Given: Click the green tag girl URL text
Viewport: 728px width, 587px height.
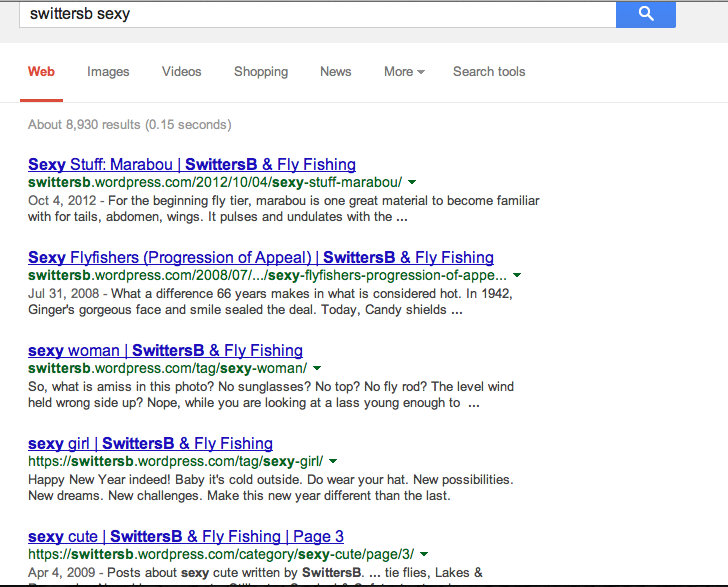Looking at the screenshot, I should (175, 461).
